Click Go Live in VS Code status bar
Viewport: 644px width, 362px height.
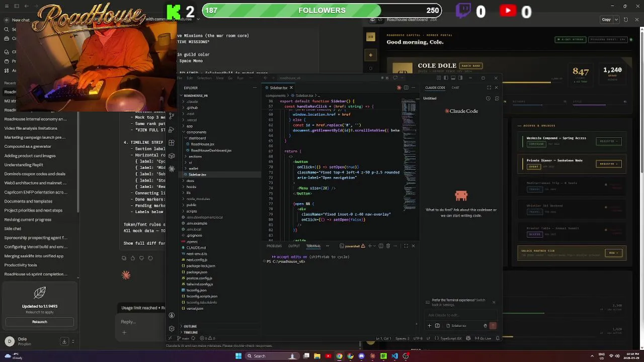pyautogui.click(x=483, y=338)
